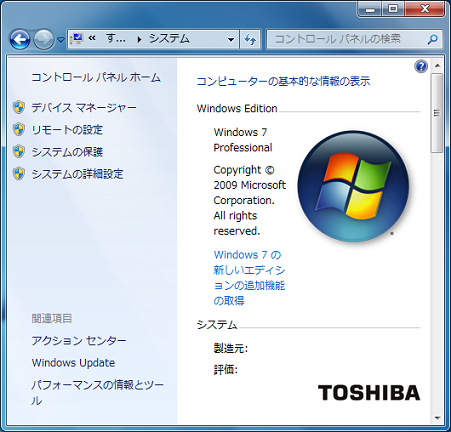Image resolution: width=451 pixels, height=432 pixels.
Task: Go back with the blue back arrow
Action: click(20, 40)
